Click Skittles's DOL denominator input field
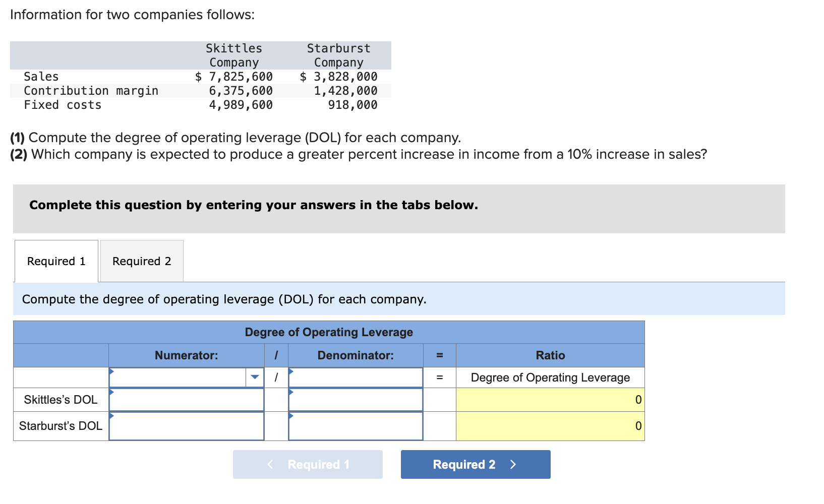The image size is (824, 504). [x=355, y=400]
